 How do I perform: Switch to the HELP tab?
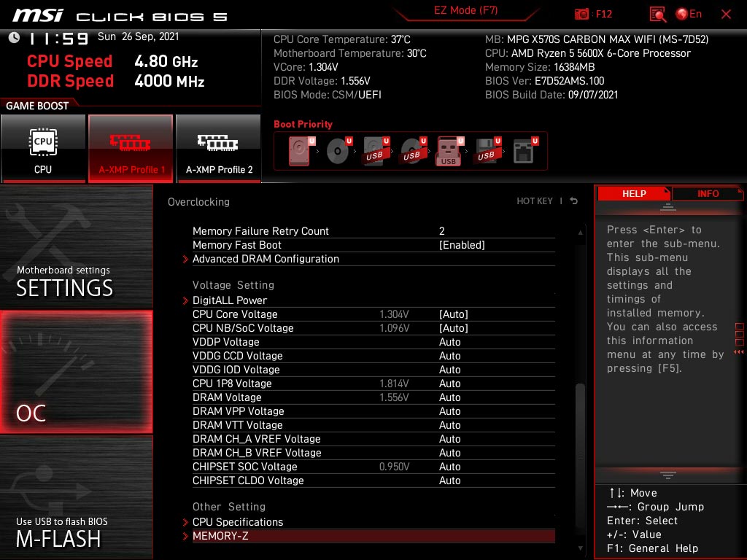pos(634,193)
